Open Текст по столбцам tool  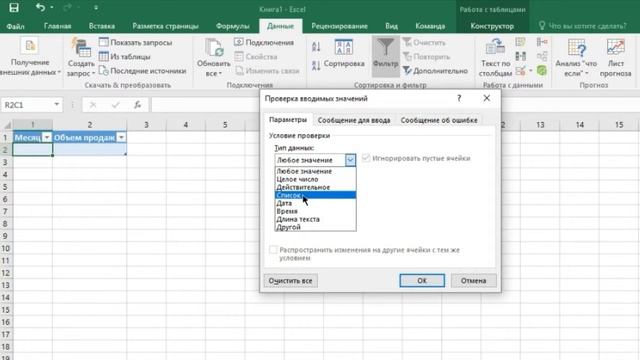coord(495,57)
